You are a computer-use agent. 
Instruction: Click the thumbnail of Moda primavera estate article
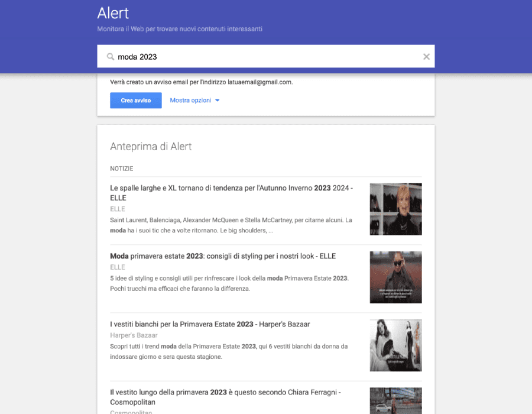[x=395, y=277]
